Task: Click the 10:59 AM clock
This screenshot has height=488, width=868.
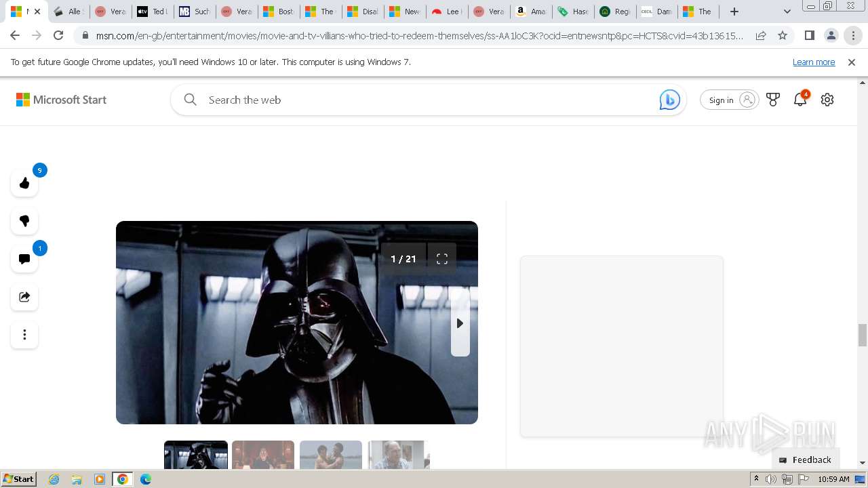Action: tap(833, 479)
